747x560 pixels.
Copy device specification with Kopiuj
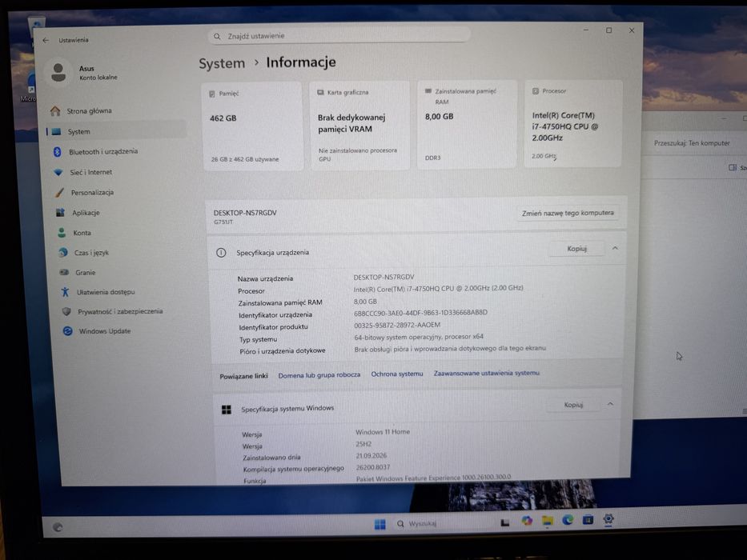click(x=576, y=249)
